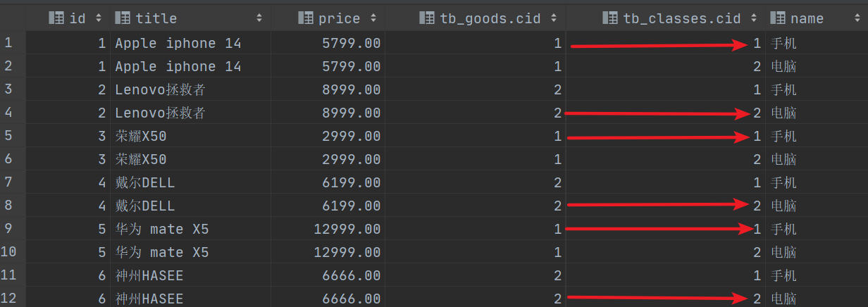The height and width of the screenshot is (307, 868).
Task: Click price 6199.00 in row 7
Action: tap(352, 182)
